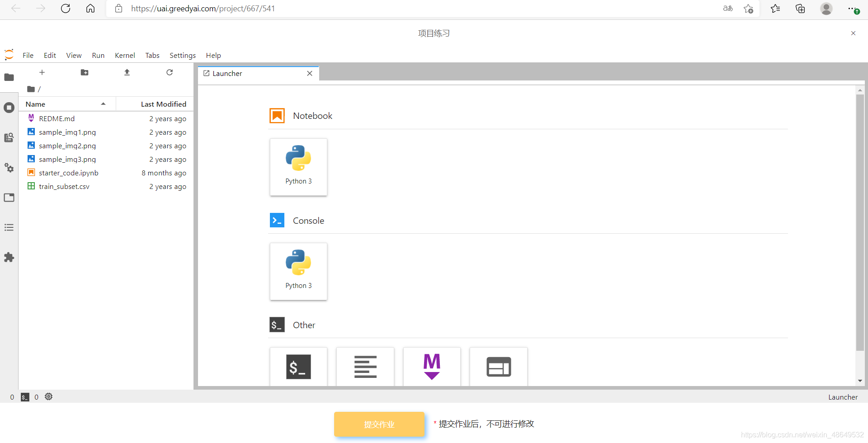Open Running Terminals and Kernels panel

click(9, 108)
